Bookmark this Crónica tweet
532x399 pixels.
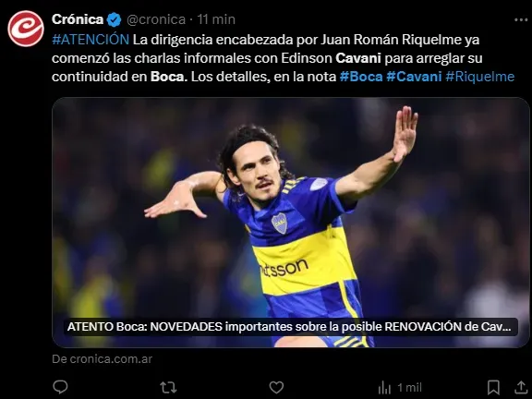[x=493, y=387]
